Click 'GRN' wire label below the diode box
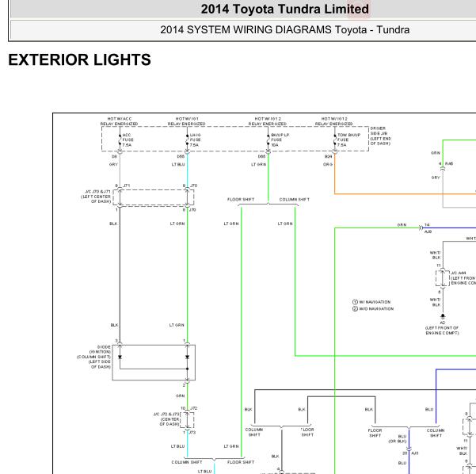 pos(180,396)
